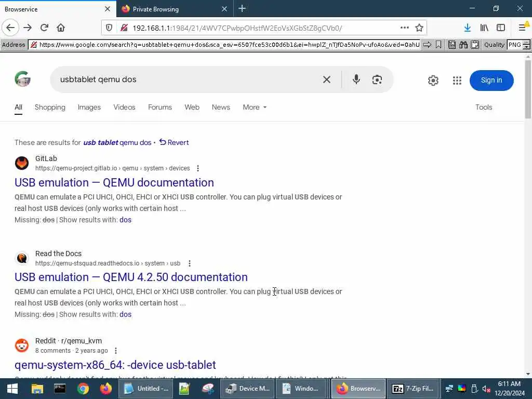Open more options for GitLab result
The image size is (532, 399).
point(198,168)
